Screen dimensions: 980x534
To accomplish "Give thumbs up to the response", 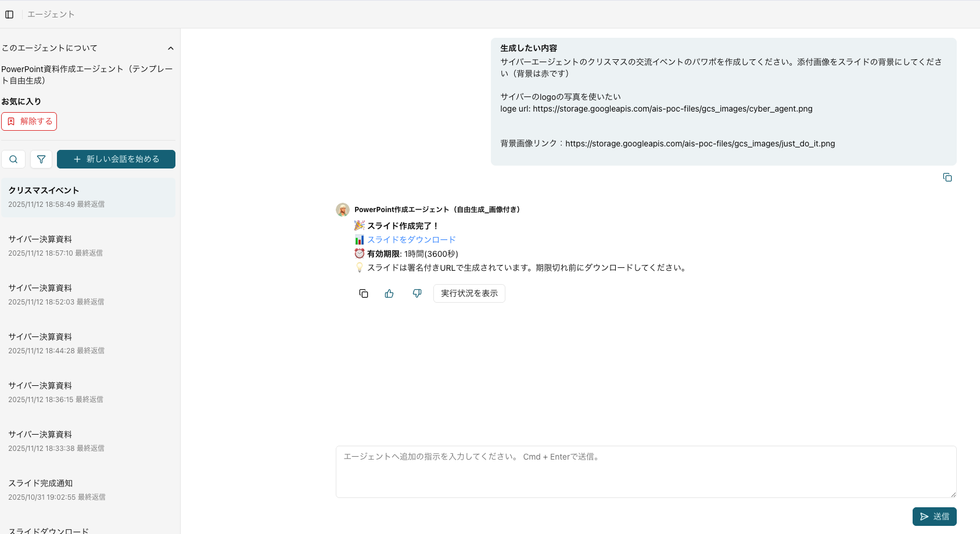I will click(389, 293).
